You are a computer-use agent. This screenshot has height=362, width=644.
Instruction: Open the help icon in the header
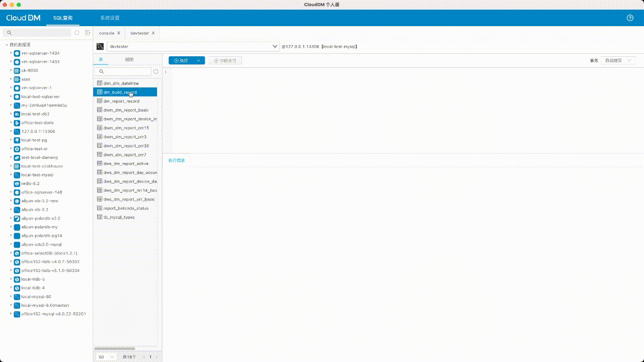(x=630, y=18)
